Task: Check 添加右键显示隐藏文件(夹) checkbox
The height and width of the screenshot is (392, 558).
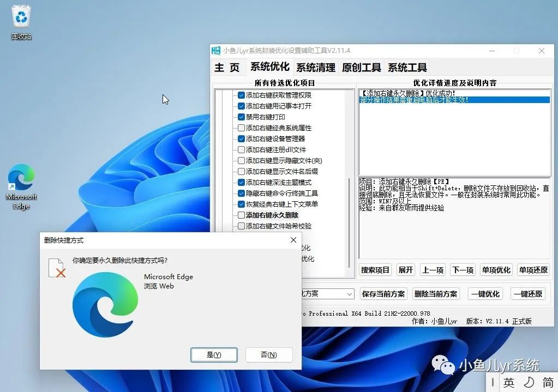Action: 241,160
